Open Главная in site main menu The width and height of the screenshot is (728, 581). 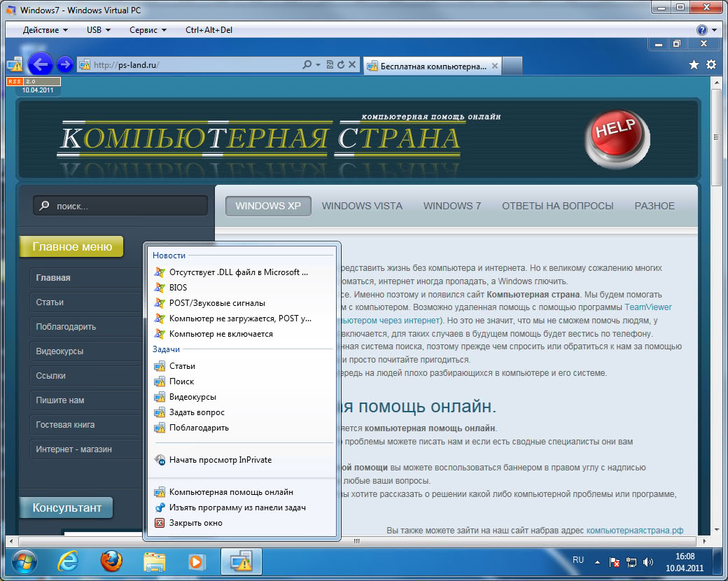(x=86, y=278)
